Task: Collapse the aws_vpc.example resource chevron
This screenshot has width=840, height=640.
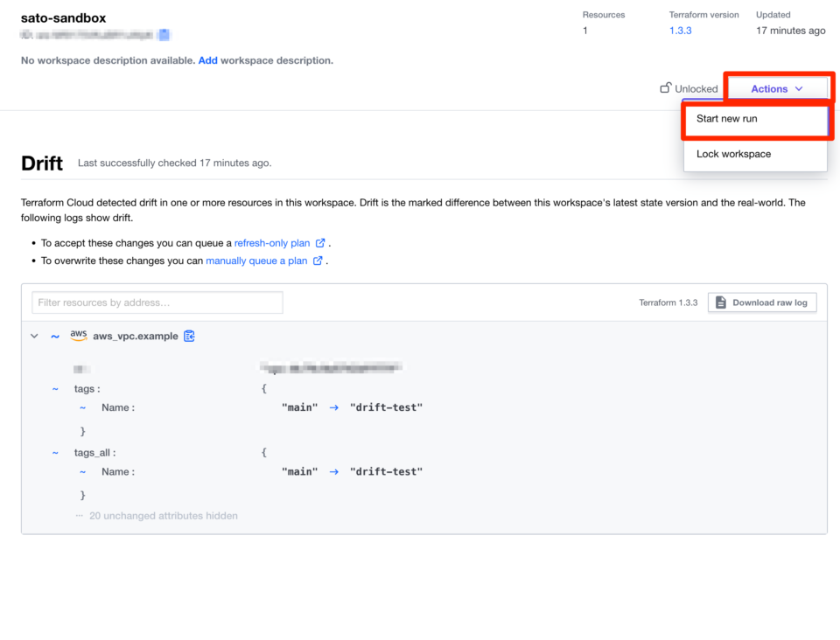Action: click(x=34, y=336)
